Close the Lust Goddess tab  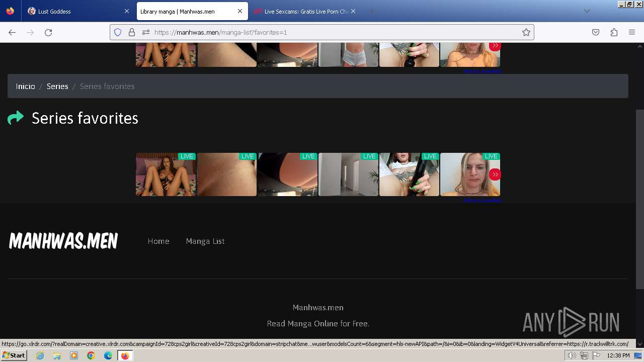(126, 11)
